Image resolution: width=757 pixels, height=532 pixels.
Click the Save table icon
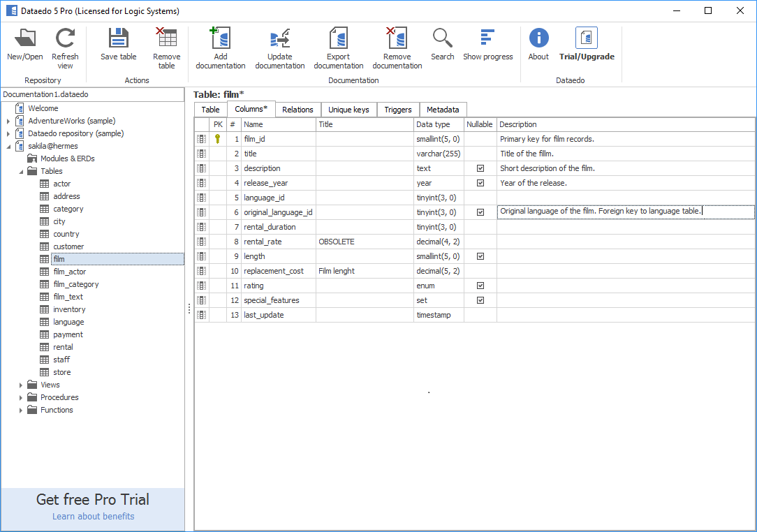click(118, 39)
